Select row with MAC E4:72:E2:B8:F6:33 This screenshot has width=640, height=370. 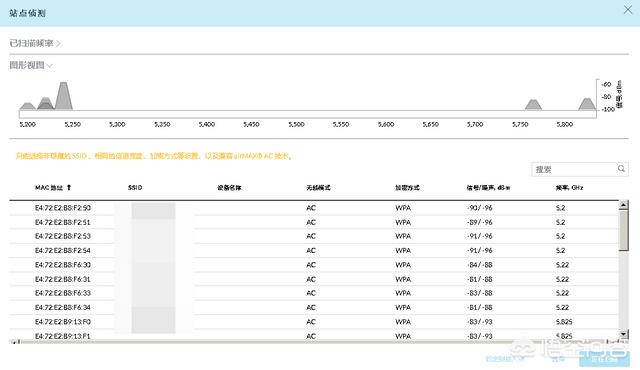tap(313, 293)
